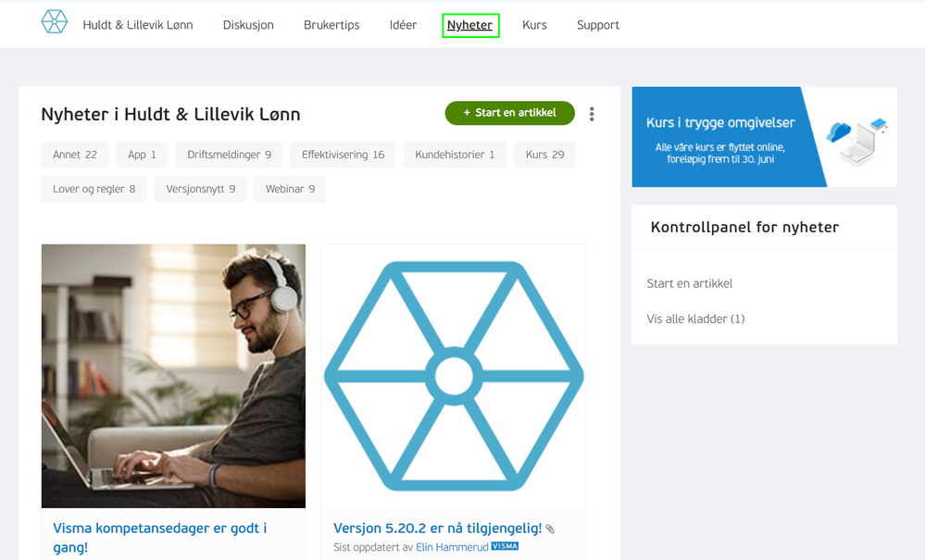Filter news by the App 1 tag
Screen dimensions: 925x560
[x=142, y=155]
